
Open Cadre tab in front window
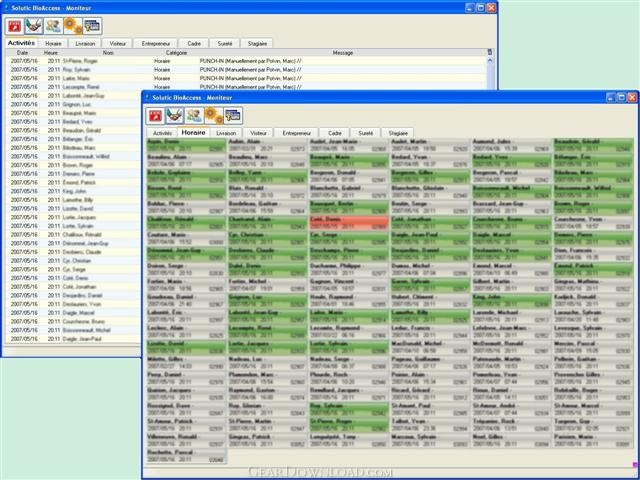(x=335, y=133)
